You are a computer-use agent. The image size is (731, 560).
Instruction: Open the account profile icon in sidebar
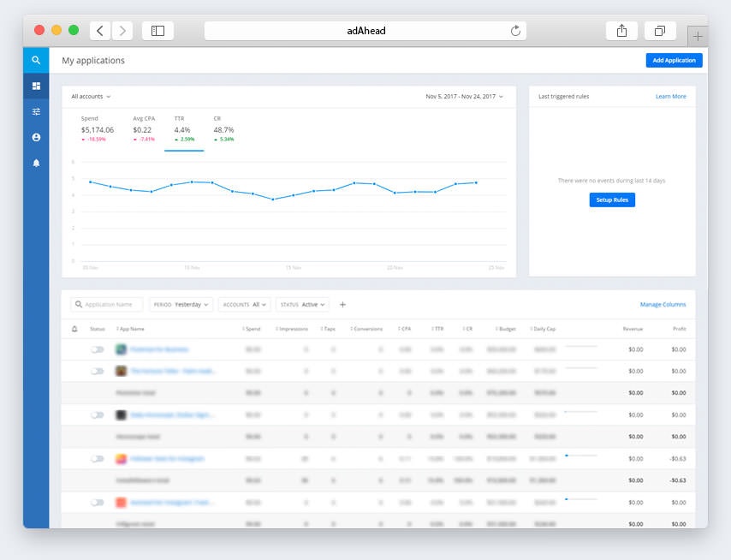[x=36, y=137]
